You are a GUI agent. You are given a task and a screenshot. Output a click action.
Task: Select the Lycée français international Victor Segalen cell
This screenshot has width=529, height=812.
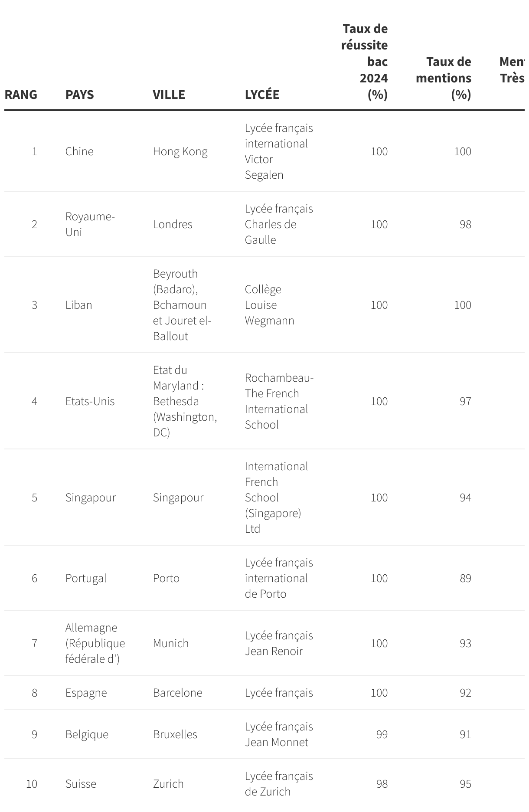point(278,151)
